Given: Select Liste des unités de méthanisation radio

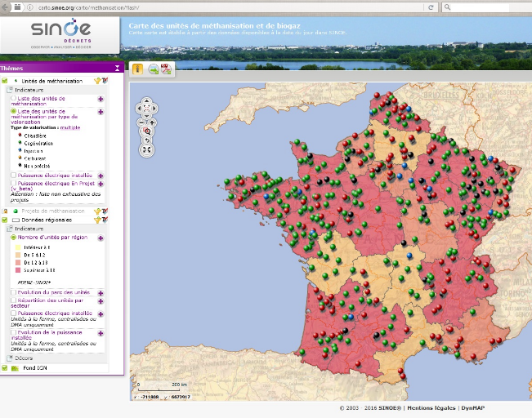Looking at the screenshot, I should coord(13,99).
